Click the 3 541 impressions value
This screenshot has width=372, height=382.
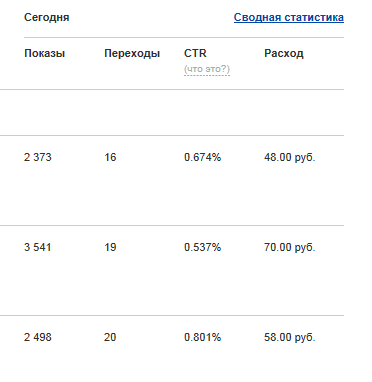point(38,247)
